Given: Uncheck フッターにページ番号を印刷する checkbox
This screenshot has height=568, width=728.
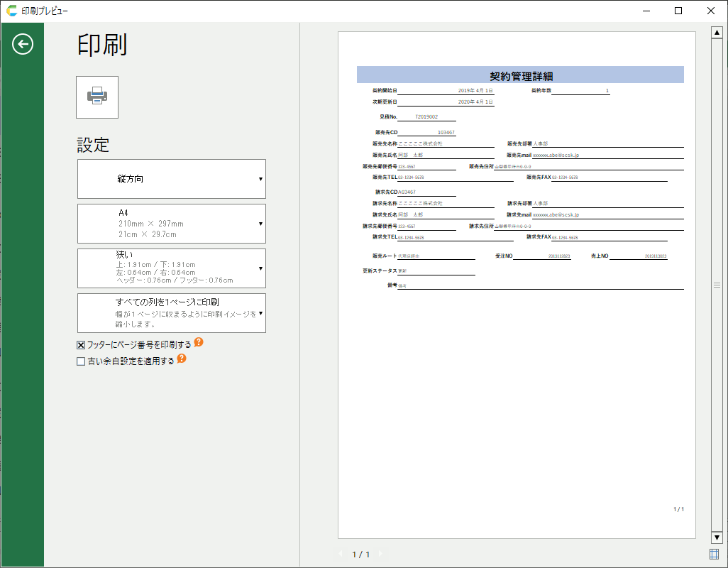Looking at the screenshot, I should 81,345.
